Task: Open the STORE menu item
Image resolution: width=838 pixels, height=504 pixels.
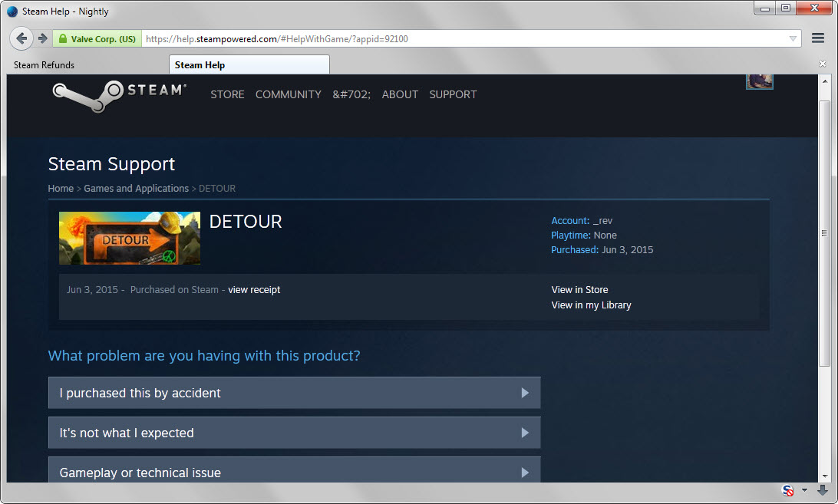Action: click(x=227, y=94)
